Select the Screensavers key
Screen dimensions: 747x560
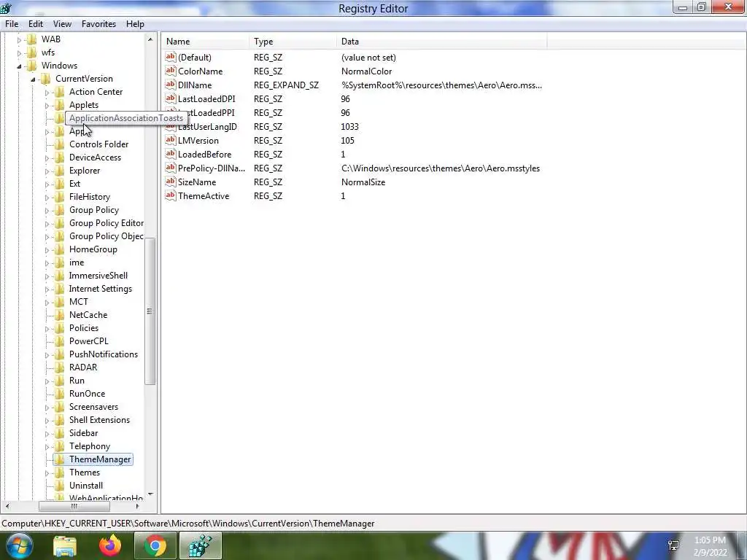pyautogui.click(x=93, y=407)
